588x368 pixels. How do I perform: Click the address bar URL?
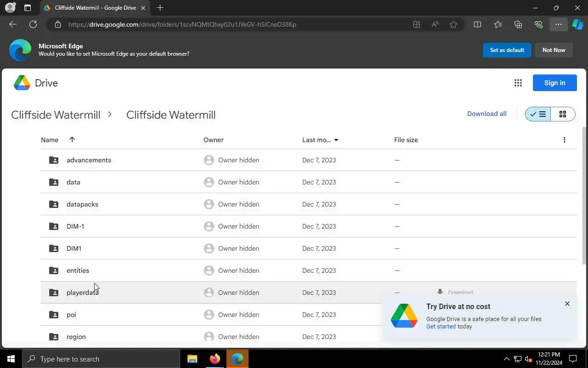[x=182, y=24]
